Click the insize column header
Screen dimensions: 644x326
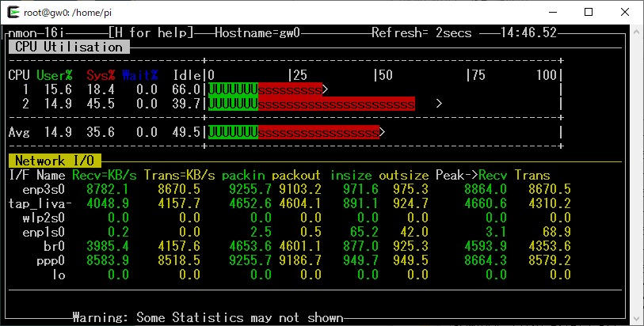point(351,175)
